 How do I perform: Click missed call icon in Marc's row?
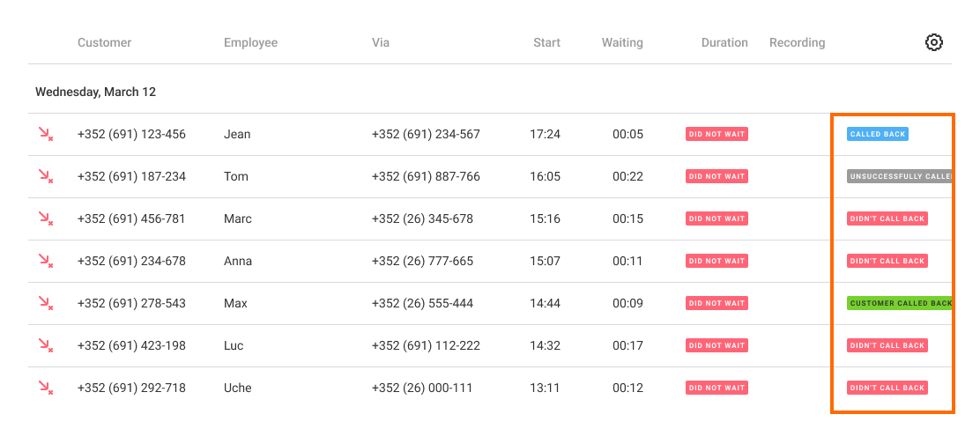click(x=45, y=218)
